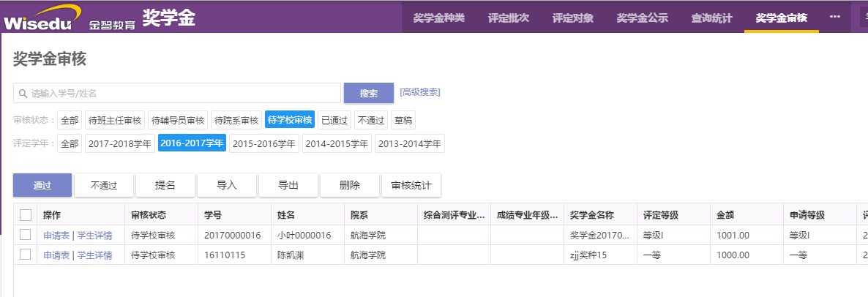Select the 2014-2015学年 filter
The height and width of the screenshot is (297, 868).
337,143
